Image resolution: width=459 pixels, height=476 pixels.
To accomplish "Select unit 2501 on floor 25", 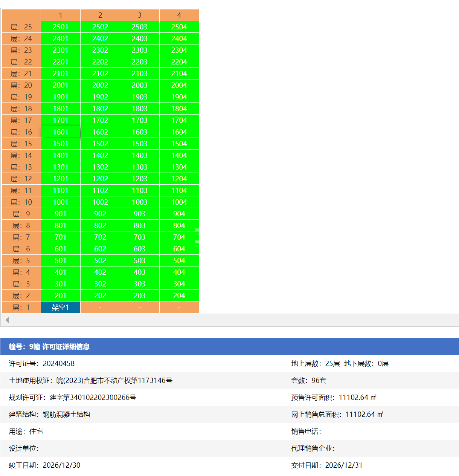I will [61, 27].
